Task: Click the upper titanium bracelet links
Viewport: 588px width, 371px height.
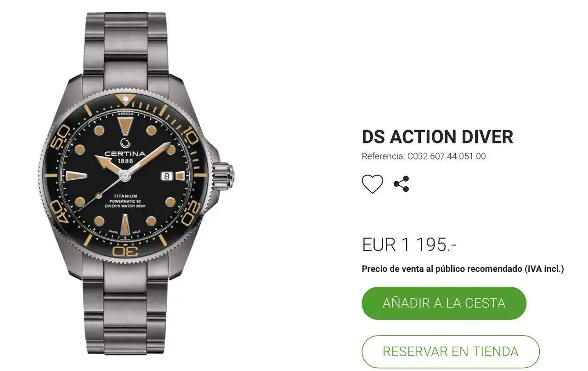Action: [125, 51]
